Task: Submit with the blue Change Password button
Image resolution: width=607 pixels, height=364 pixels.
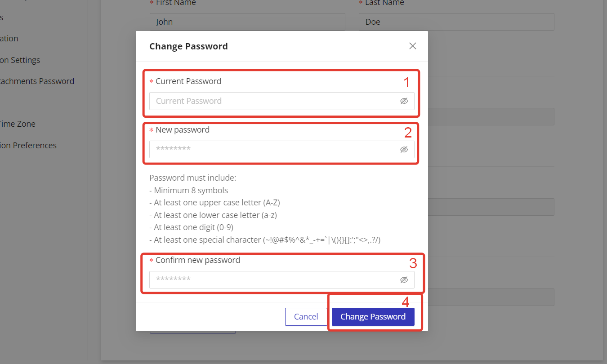Action: click(373, 317)
